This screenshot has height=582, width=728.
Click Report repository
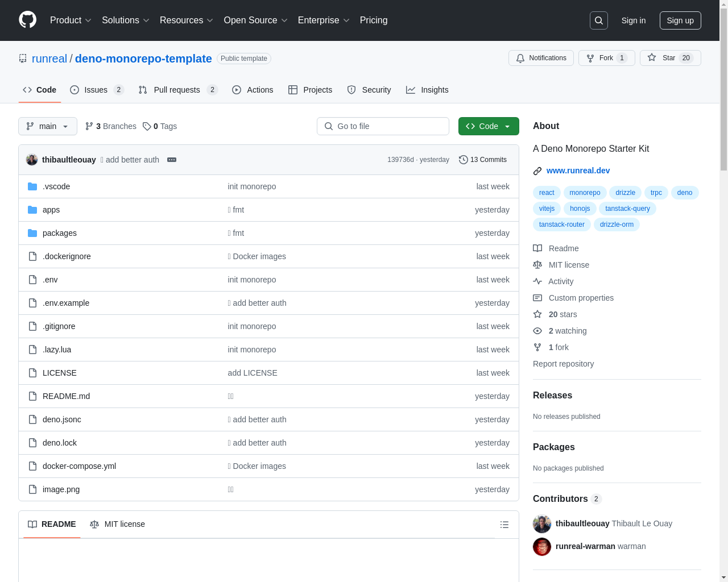click(563, 364)
